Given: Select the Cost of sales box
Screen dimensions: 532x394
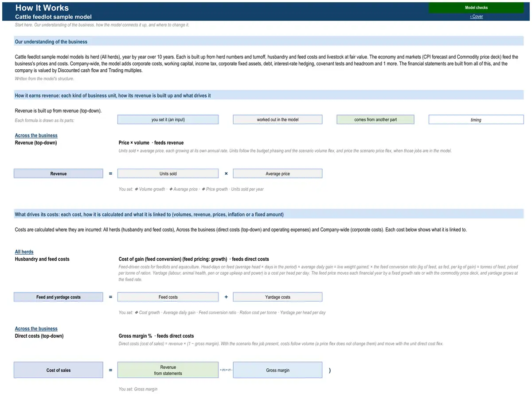Looking at the screenshot, I should [x=58, y=370].
